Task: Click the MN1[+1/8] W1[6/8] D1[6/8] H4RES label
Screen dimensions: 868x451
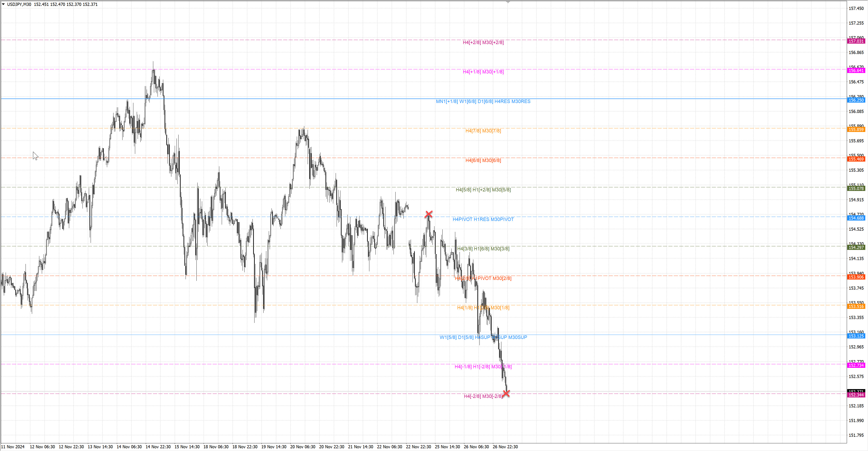Action: click(483, 101)
